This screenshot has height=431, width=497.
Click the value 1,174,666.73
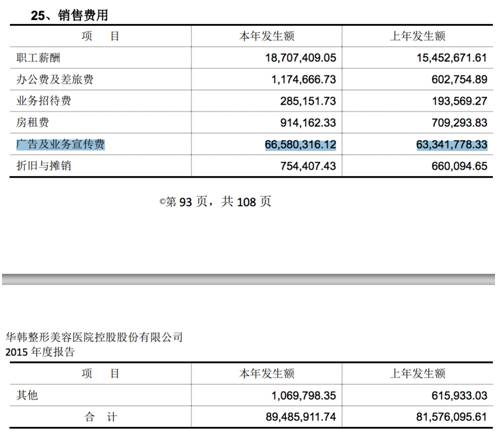tap(303, 79)
